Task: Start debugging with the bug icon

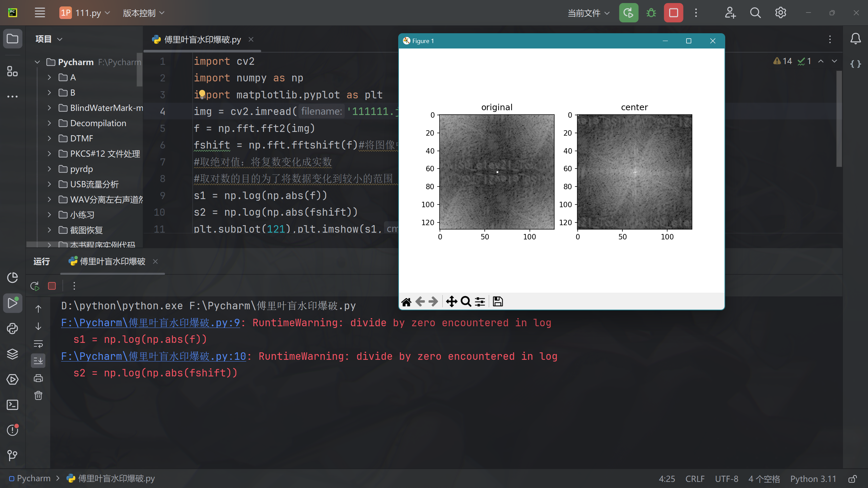Action: tap(651, 13)
